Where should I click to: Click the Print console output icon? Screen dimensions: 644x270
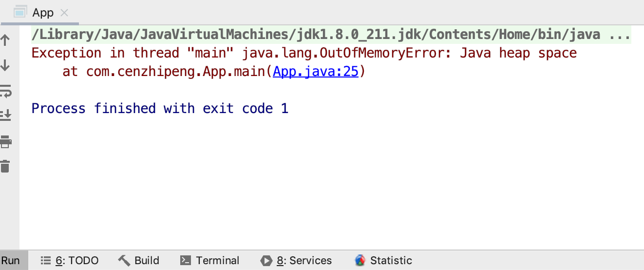(5, 141)
